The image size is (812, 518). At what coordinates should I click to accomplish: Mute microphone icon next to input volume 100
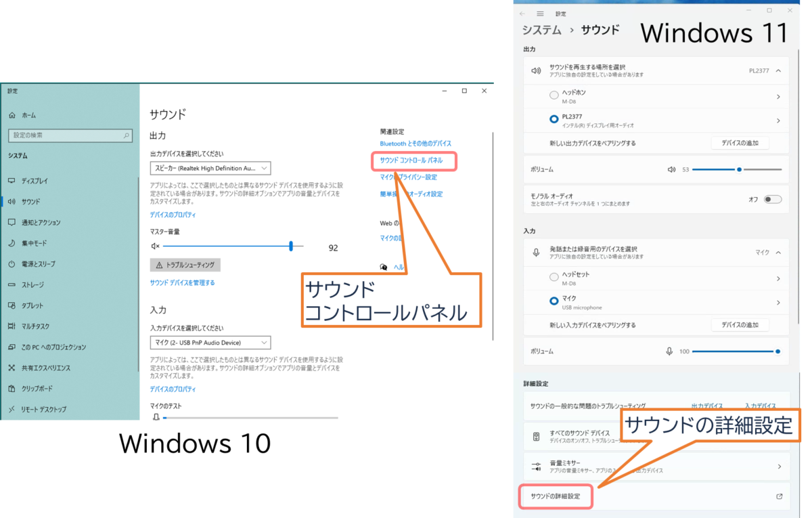point(669,351)
